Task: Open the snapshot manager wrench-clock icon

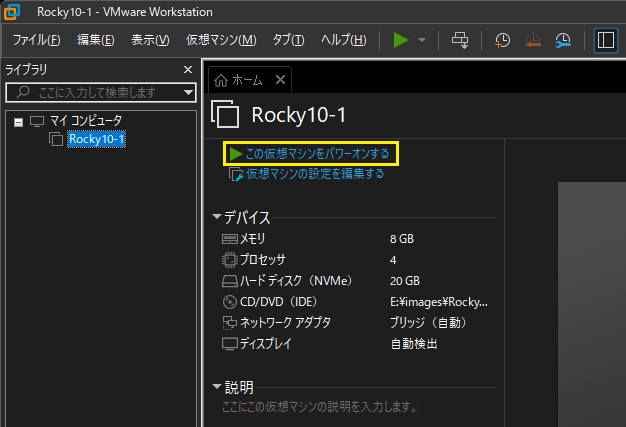Action: [x=563, y=40]
